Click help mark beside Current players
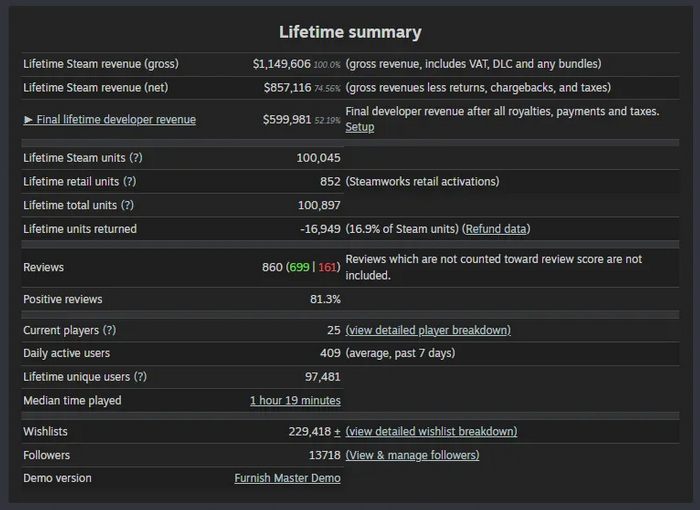The height and width of the screenshot is (510, 700). (x=109, y=330)
